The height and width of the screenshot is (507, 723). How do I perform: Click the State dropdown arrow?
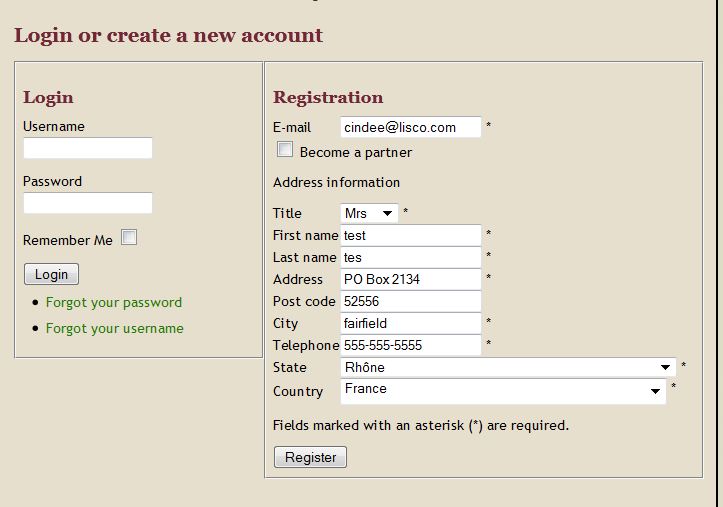coord(665,367)
